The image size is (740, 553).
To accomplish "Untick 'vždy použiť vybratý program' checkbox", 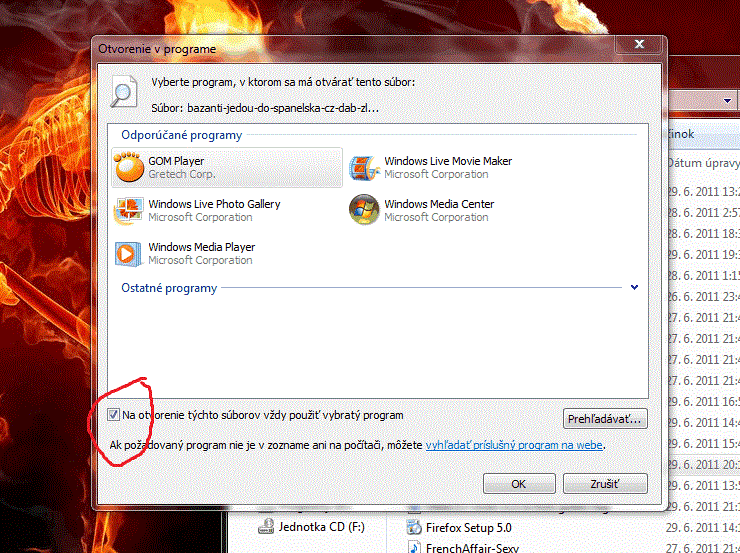I will 113,415.
